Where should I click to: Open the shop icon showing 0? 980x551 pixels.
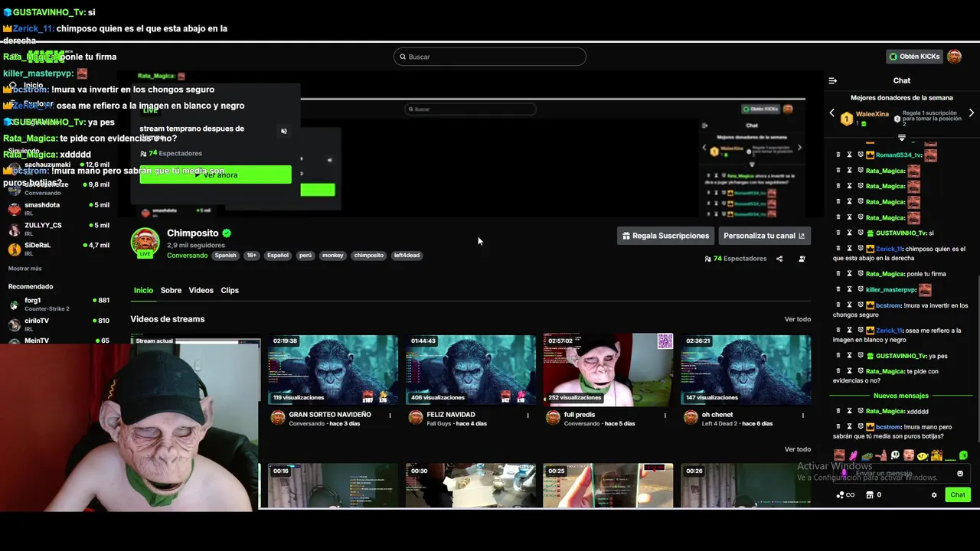873,495
